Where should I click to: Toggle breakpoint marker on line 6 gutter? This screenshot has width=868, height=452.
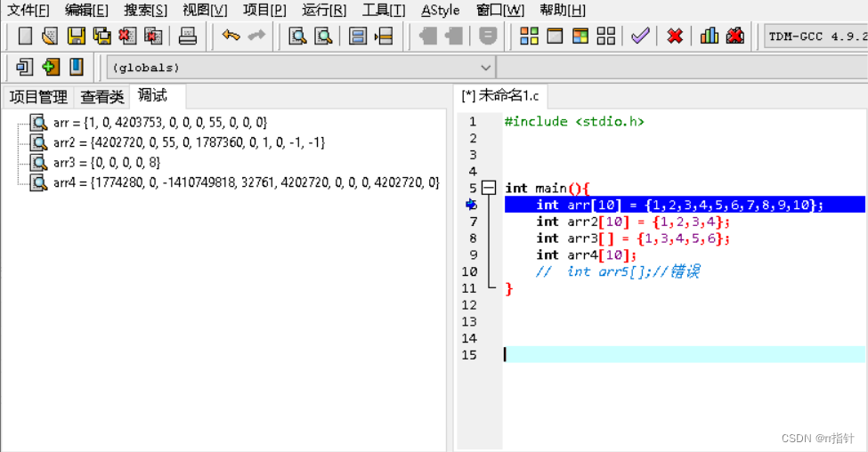(x=472, y=205)
